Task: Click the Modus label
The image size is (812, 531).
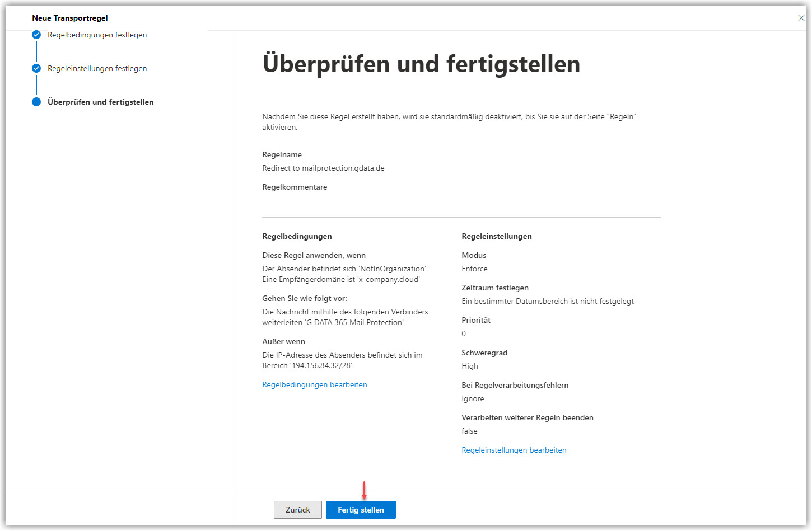Action: point(474,255)
